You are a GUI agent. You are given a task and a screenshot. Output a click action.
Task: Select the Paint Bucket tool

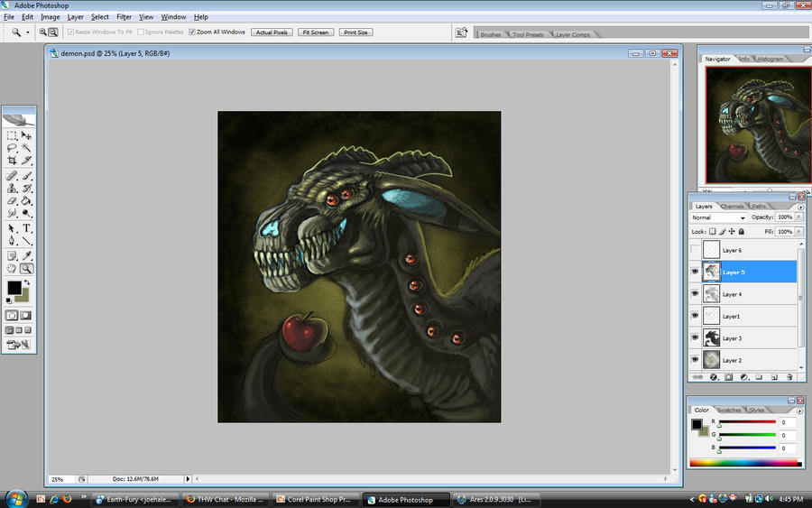26,201
